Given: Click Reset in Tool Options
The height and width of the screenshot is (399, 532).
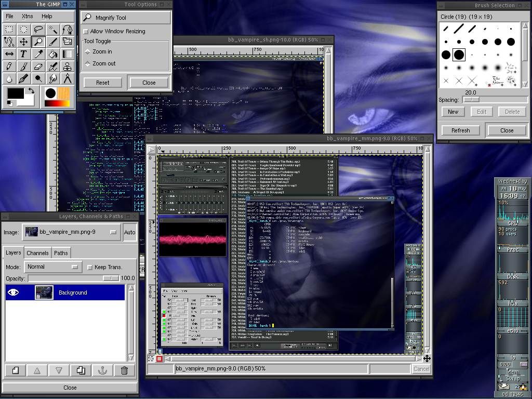Looking at the screenshot, I should point(103,83).
